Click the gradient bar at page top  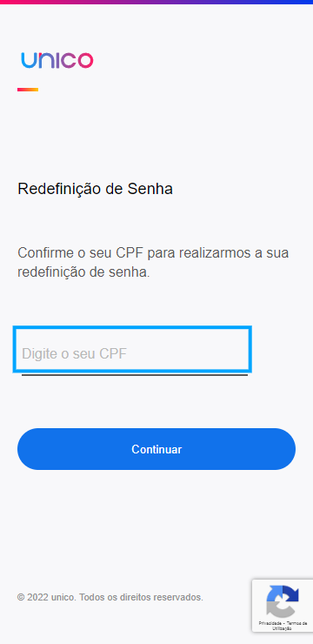pyautogui.click(x=156, y=2)
